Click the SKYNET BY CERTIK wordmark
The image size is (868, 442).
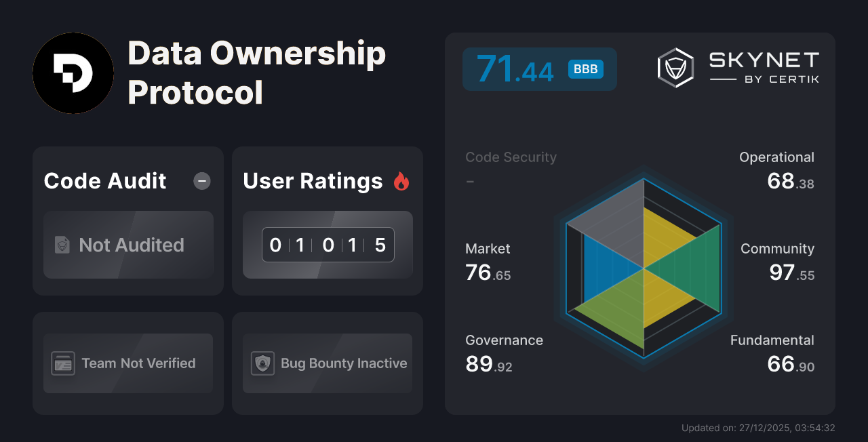[x=763, y=67]
